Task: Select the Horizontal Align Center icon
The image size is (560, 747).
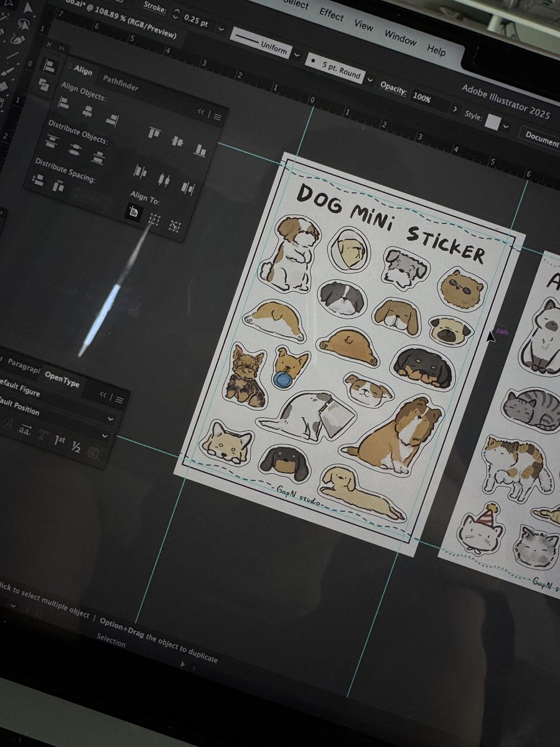Action: [x=87, y=112]
